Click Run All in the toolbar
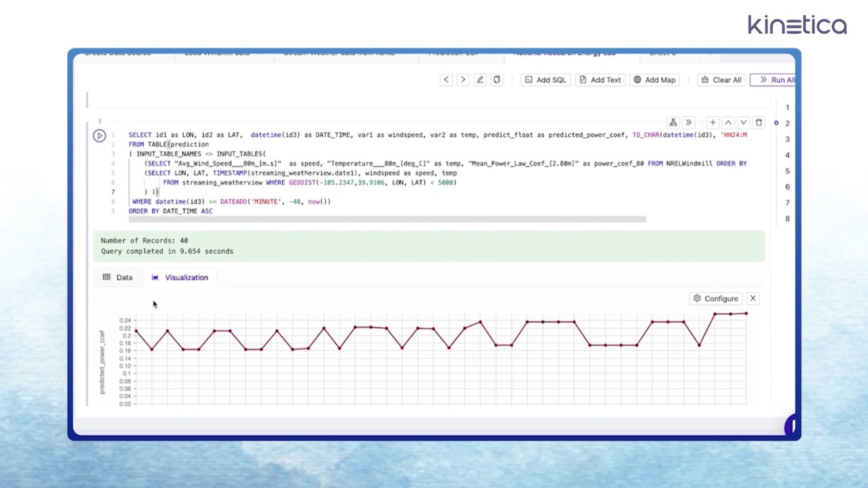The width and height of the screenshot is (868, 488). (778, 79)
